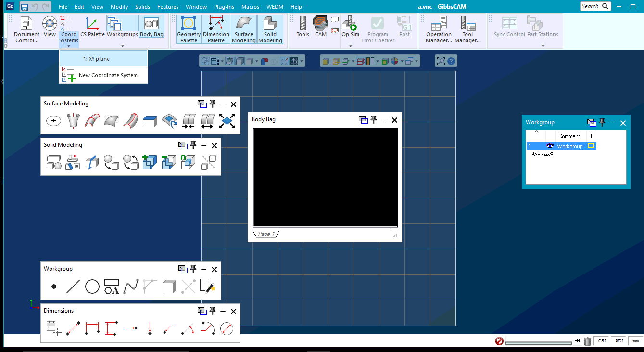This screenshot has width=644, height=352.
Task: Open the CS Palette
Action: pyautogui.click(x=92, y=26)
